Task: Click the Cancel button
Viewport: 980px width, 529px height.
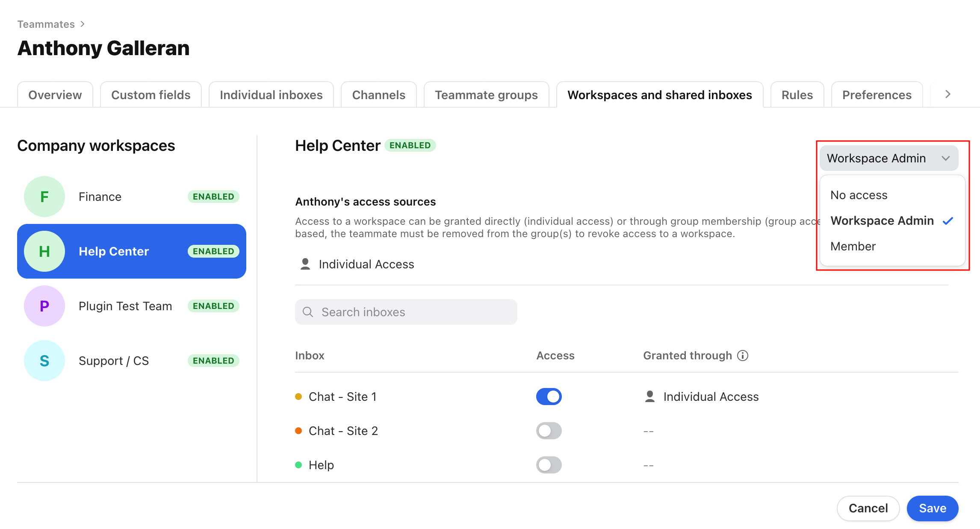Action: point(868,508)
